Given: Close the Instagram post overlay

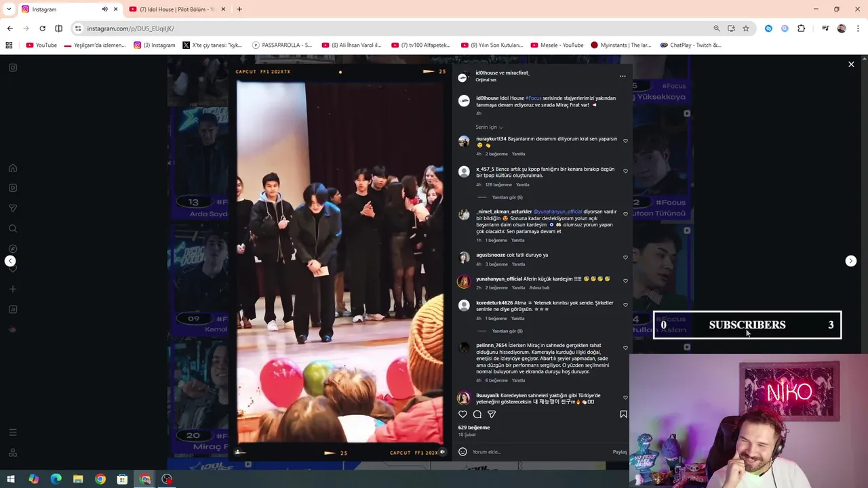Looking at the screenshot, I should [x=851, y=64].
